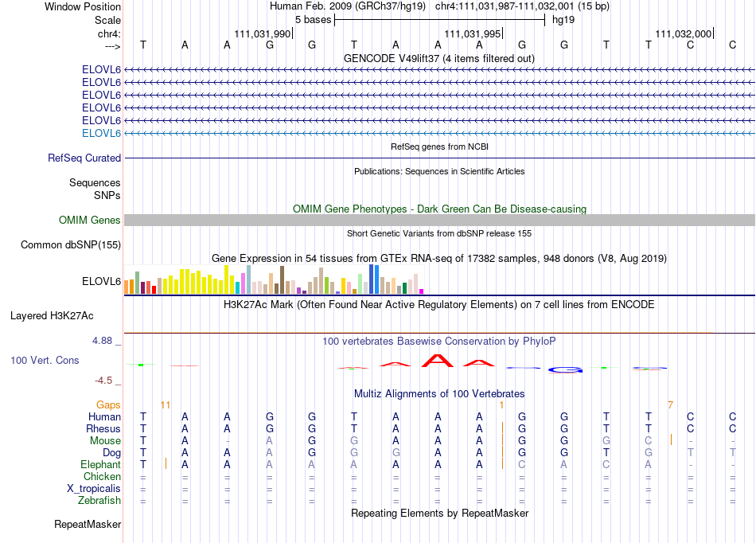Click the Layered H3K27Ac label

coord(52,316)
